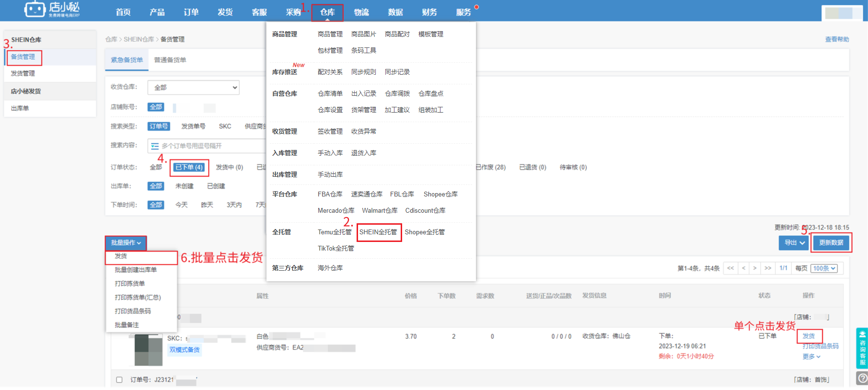The height and width of the screenshot is (390, 868).
Task: Open the 收货仓库 dropdown
Action: (x=194, y=87)
